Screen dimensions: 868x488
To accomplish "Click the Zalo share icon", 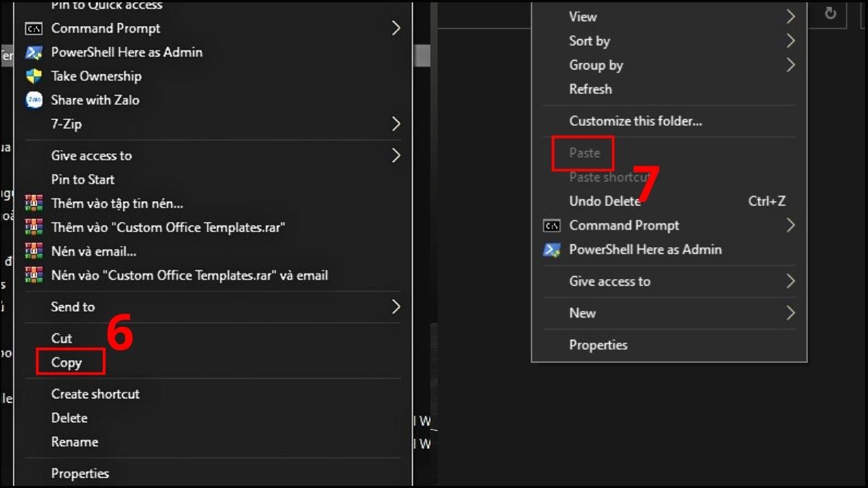I will click(x=34, y=100).
